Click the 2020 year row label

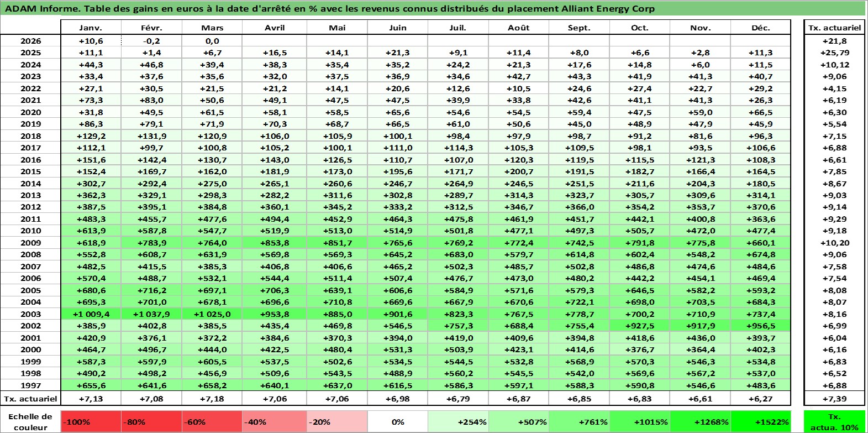[30, 112]
